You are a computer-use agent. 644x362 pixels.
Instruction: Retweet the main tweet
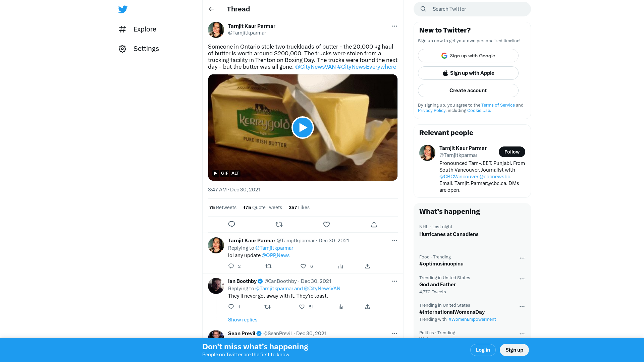coord(279,225)
